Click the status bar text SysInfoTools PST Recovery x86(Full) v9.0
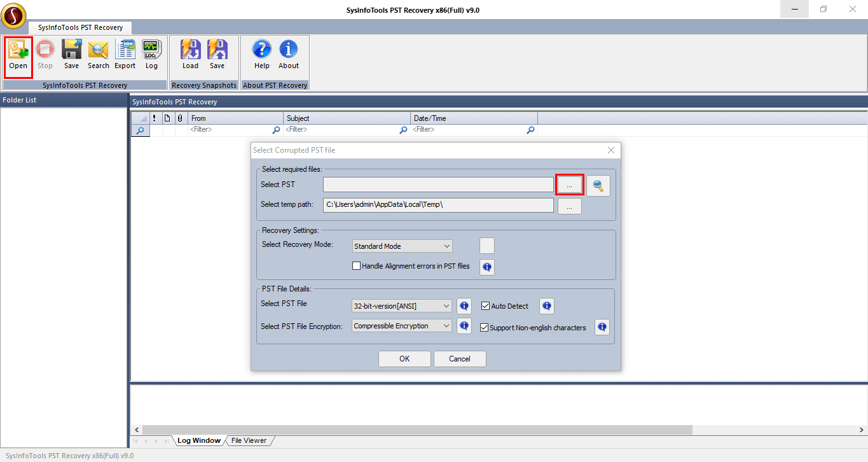Viewport: 868px width, 462px height. pos(69,456)
